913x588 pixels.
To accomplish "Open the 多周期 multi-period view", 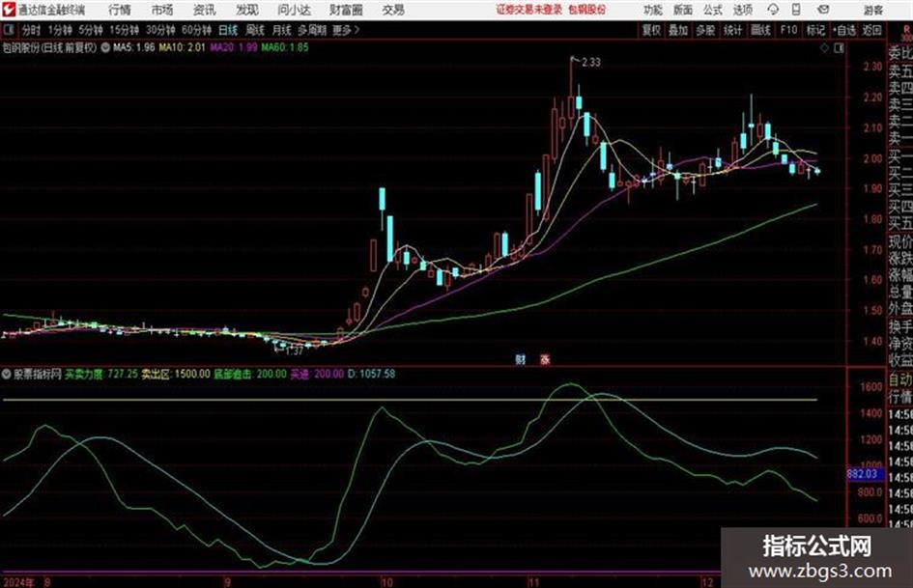I will [x=312, y=30].
